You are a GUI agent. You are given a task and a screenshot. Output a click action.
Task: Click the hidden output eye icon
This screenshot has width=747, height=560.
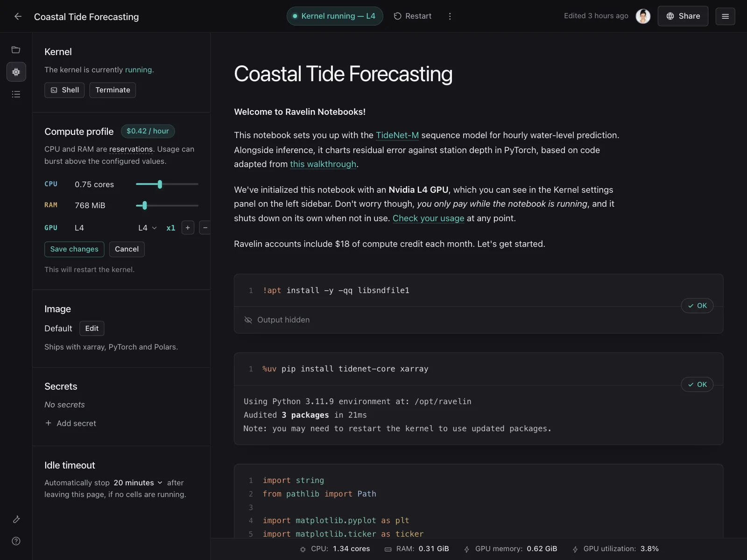[248, 320]
